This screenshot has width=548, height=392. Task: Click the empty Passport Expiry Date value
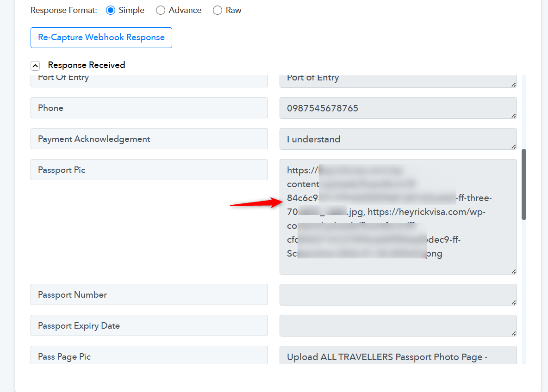(x=398, y=326)
